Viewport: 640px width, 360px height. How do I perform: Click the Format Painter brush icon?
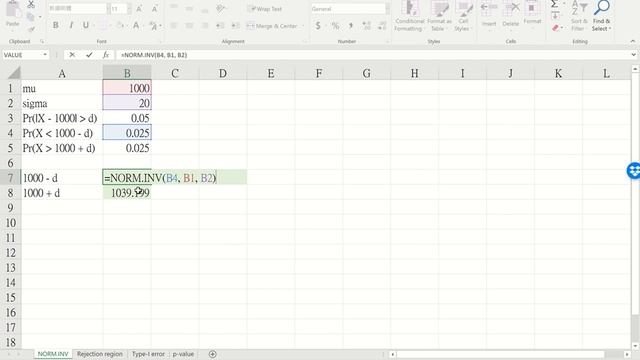click(31, 29)
